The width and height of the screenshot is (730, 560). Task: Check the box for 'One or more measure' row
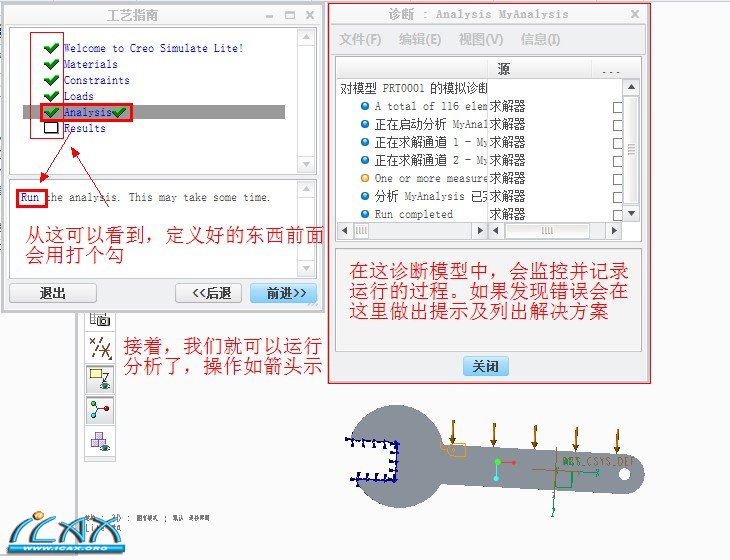(x=617, y=179)
